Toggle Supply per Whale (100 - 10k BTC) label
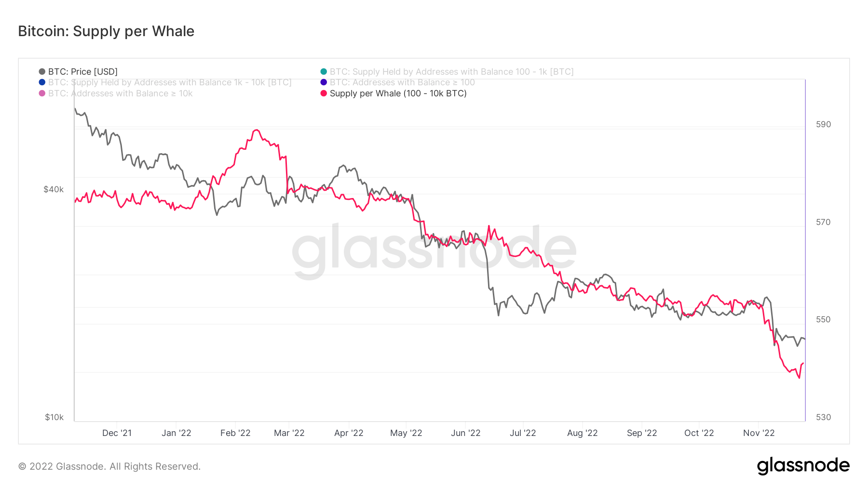The image size is (868, 488). tap(398, 93)
